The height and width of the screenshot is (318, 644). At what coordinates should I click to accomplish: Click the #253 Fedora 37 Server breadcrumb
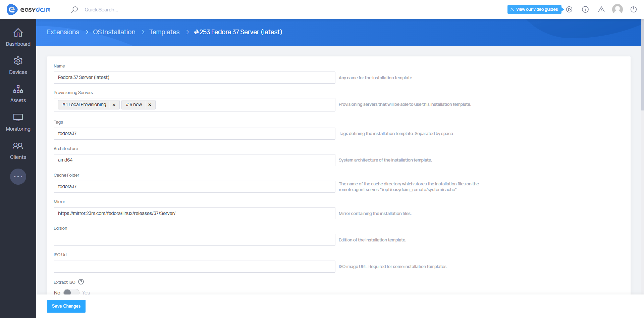tap(238, 32)
